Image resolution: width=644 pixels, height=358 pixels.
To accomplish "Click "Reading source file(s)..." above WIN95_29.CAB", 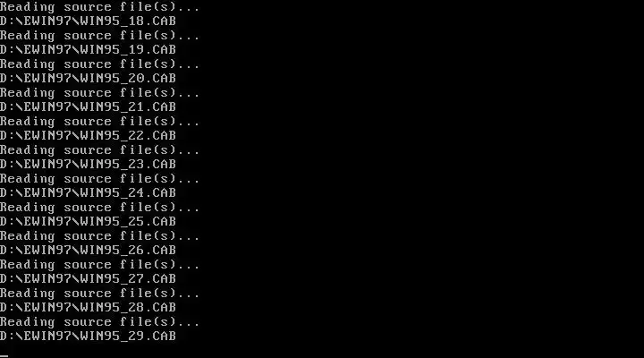I will (x=100, y=322).
